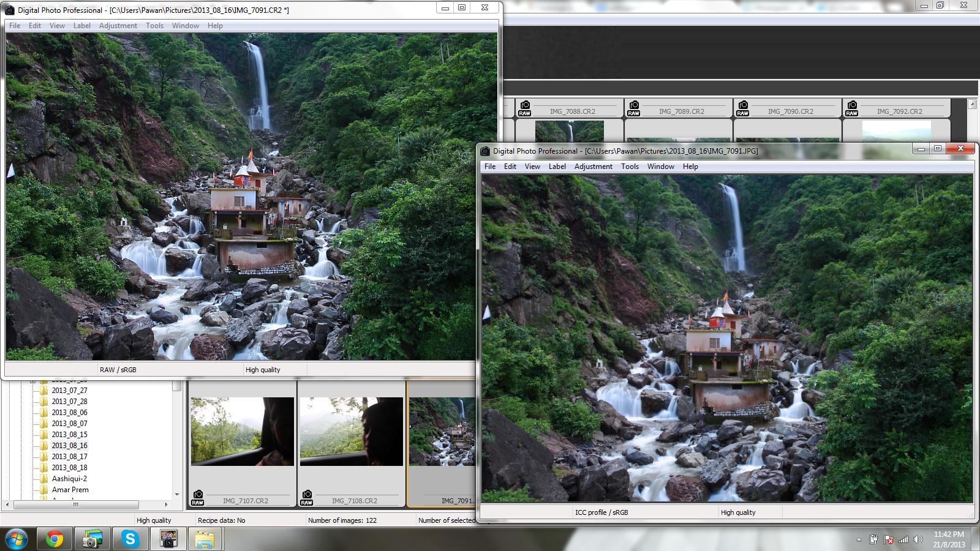
Task: Open Window menu in the CR2 window
Action: (185, 26)
